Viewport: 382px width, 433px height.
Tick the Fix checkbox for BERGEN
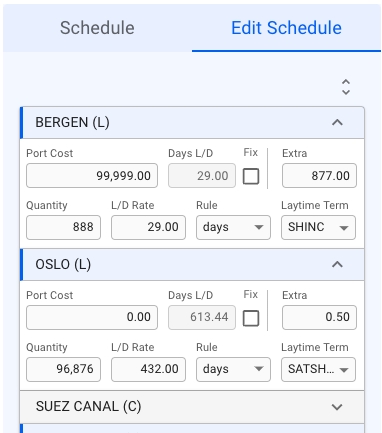pos(251,176)
